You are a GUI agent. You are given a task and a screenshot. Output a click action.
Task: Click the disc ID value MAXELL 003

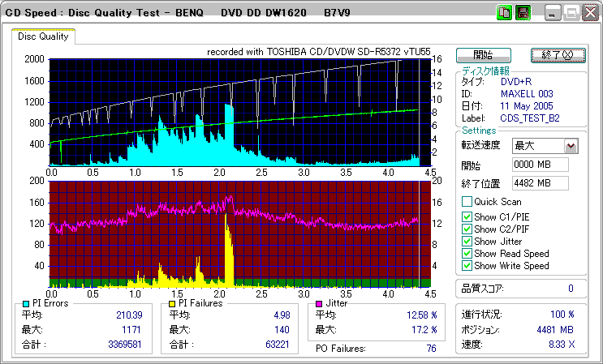coord(527,94)
